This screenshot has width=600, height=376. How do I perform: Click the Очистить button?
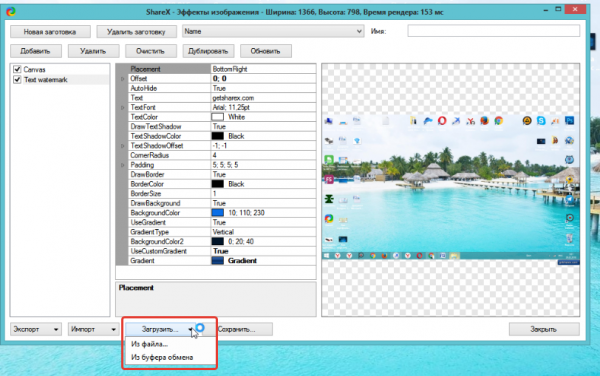tap(151, 51)
